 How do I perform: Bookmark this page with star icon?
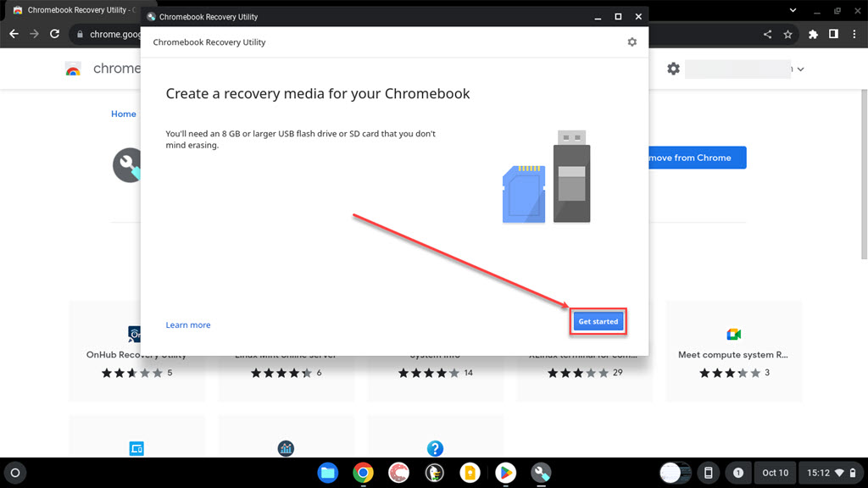787,34
